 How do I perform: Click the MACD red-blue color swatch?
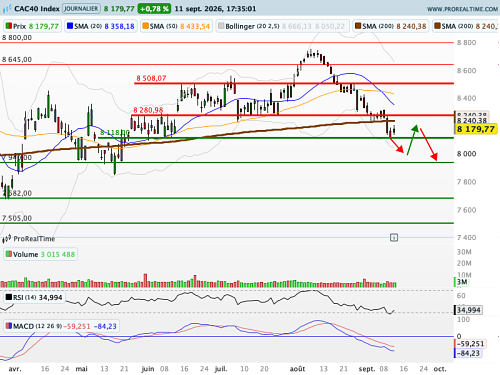click(x=9, y=326)
